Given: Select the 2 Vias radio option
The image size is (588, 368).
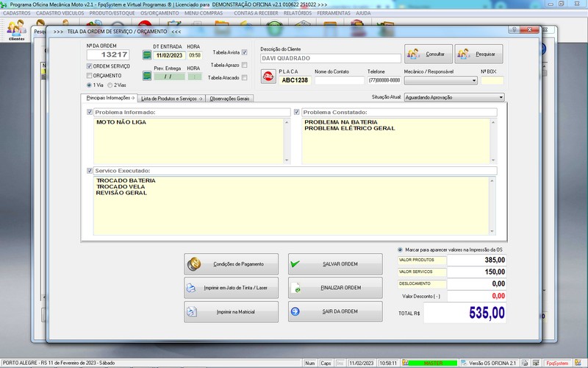Looking at the screenshot, I should [110, 85].
